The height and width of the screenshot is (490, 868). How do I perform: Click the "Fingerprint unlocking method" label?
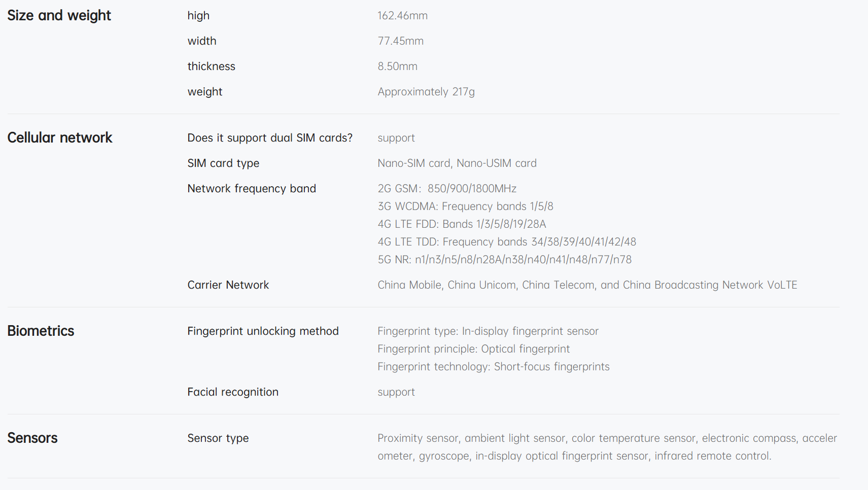(263, 331)
